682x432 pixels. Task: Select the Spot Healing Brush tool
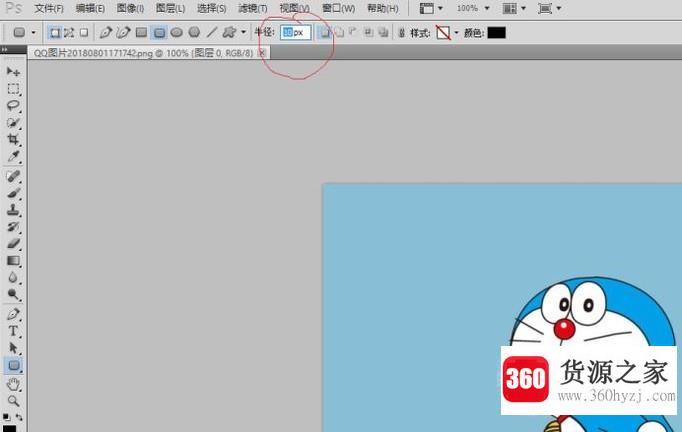click(13, 176)
